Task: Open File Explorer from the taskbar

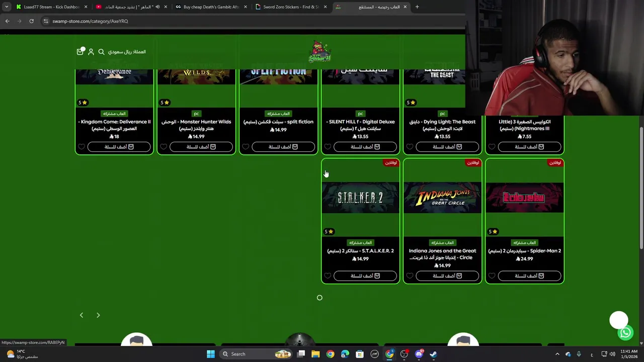Action: 315,354
